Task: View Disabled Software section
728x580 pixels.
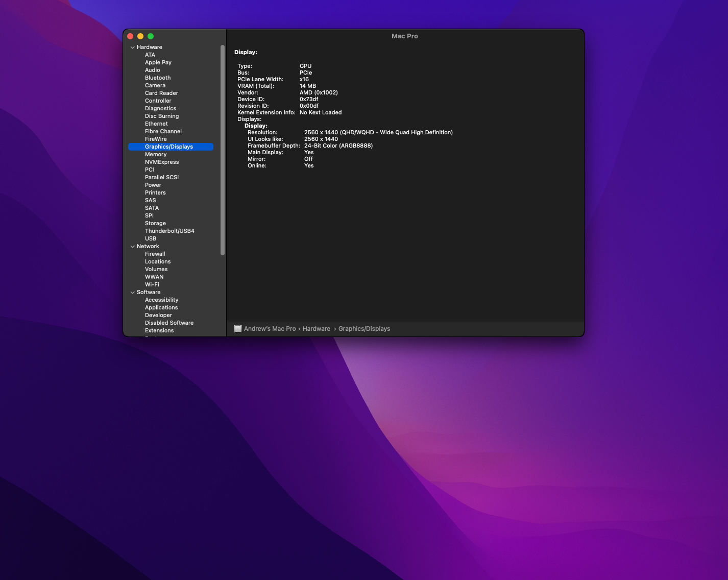Action: 169,323
